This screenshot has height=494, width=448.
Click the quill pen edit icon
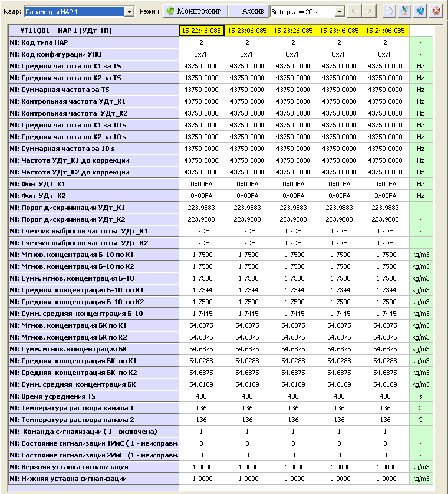coord(406,11)
